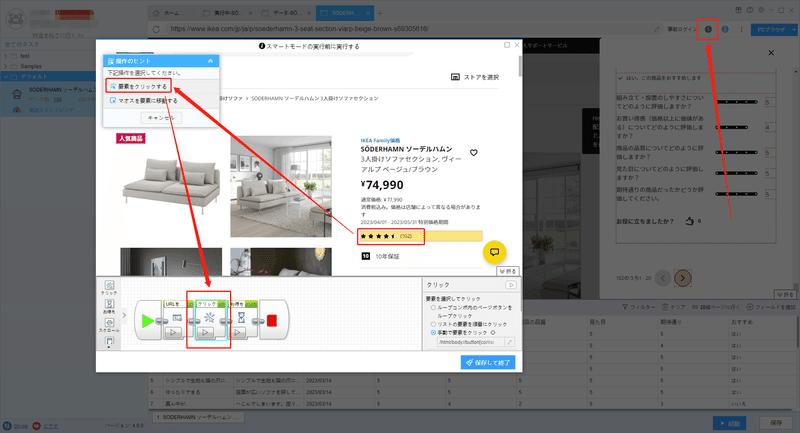The width and height of the screenshot is (800, 433).
Task: Click the 10年保証 warranty row
Action: pyautogui.click(x=381, y=256)
